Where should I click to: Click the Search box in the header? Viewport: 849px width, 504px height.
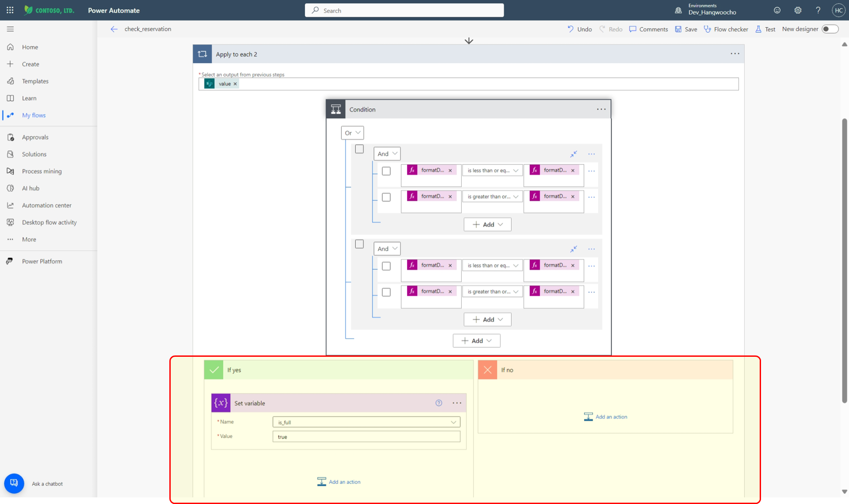pos(404,10)
